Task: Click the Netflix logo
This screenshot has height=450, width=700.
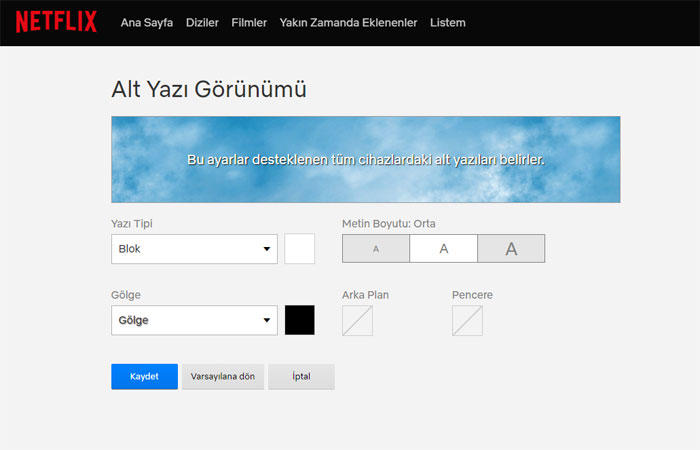Action: (x=56, y=21)
